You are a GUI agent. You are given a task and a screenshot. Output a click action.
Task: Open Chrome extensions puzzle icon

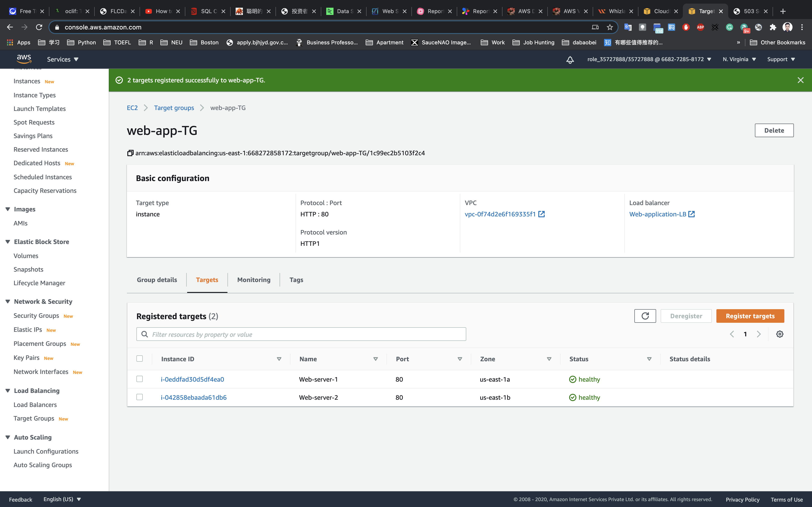tap(773, 27)
